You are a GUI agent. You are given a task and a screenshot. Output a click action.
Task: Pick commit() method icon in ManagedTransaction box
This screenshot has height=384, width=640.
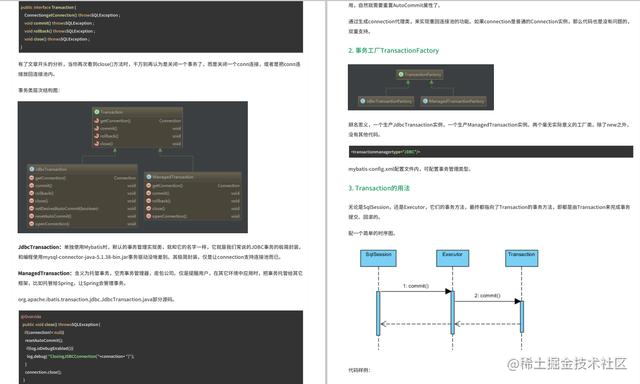[x=149, y=193]
